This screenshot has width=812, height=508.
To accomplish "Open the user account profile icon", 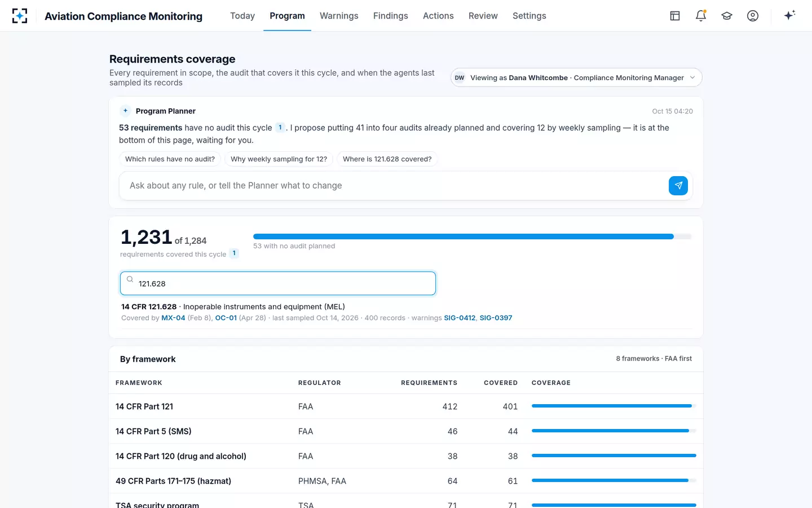I will coord(753,16).
